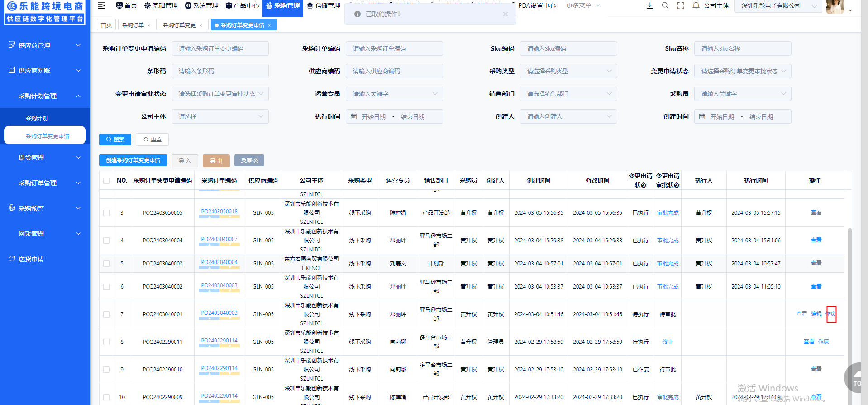
Task: Open 仓储管理 top menu
Action: point(324,5)
